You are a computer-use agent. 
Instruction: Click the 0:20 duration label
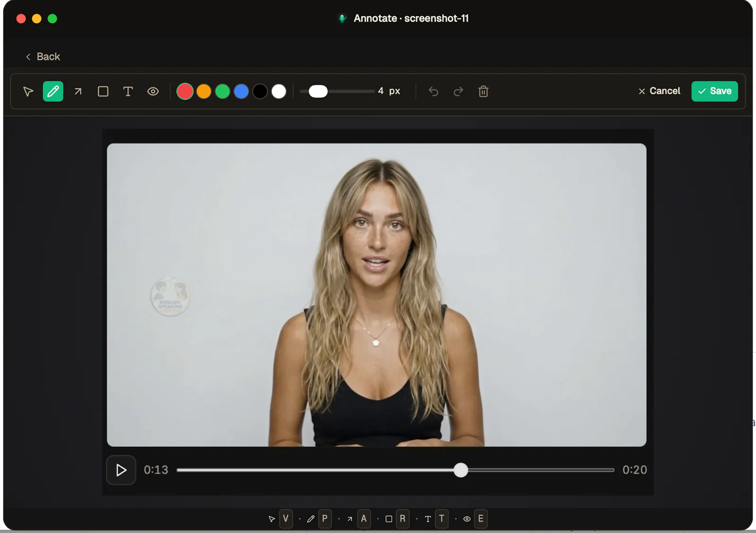point(635,470)
